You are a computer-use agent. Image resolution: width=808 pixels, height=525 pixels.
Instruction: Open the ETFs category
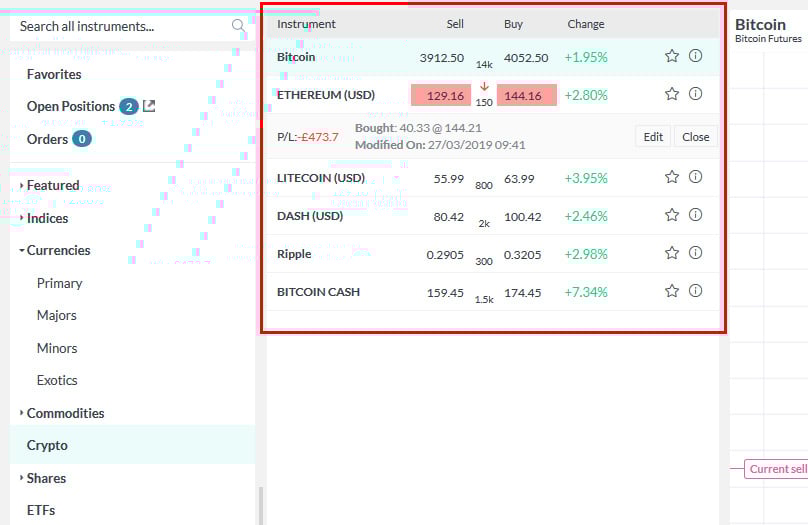click(41, 510)
